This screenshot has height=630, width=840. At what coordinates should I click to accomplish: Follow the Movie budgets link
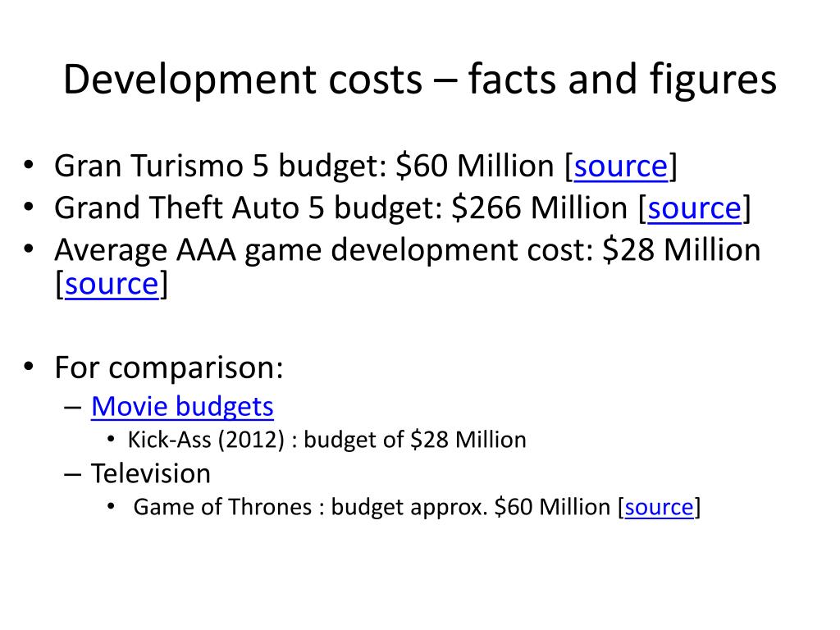182,406
